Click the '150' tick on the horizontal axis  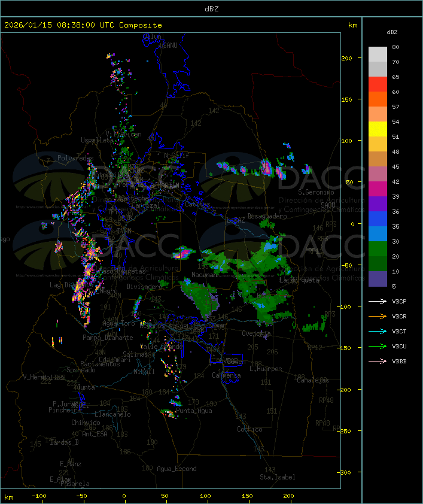(x=247, y=496)
